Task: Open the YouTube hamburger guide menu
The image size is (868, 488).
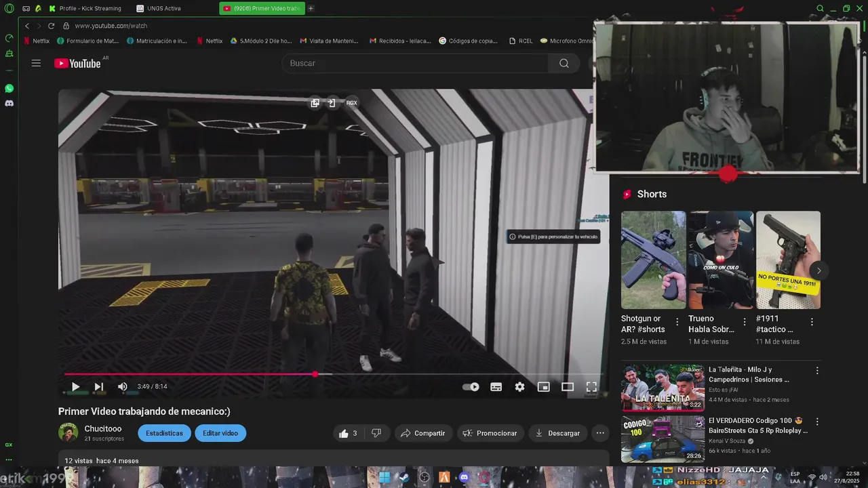Action: [x=36, y=63]
